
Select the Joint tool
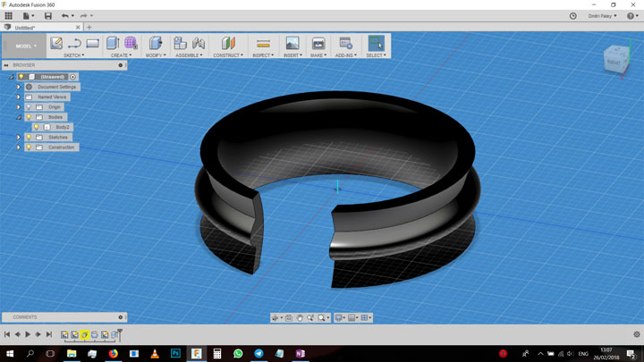point(199,43)
